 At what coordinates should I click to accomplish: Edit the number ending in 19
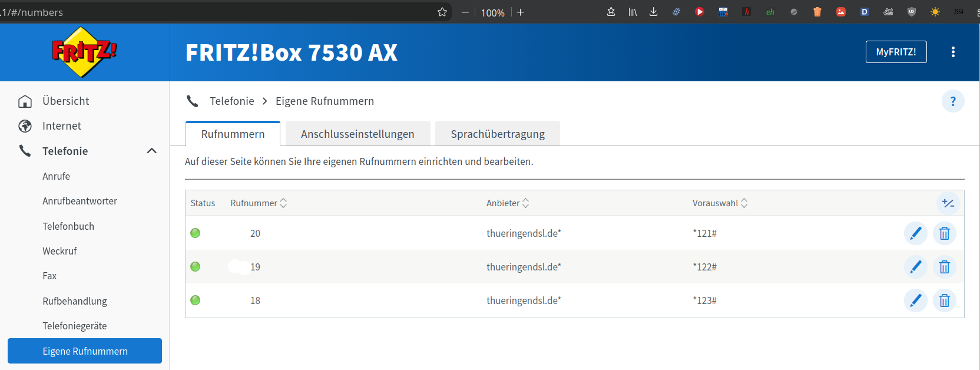point(916,267)
